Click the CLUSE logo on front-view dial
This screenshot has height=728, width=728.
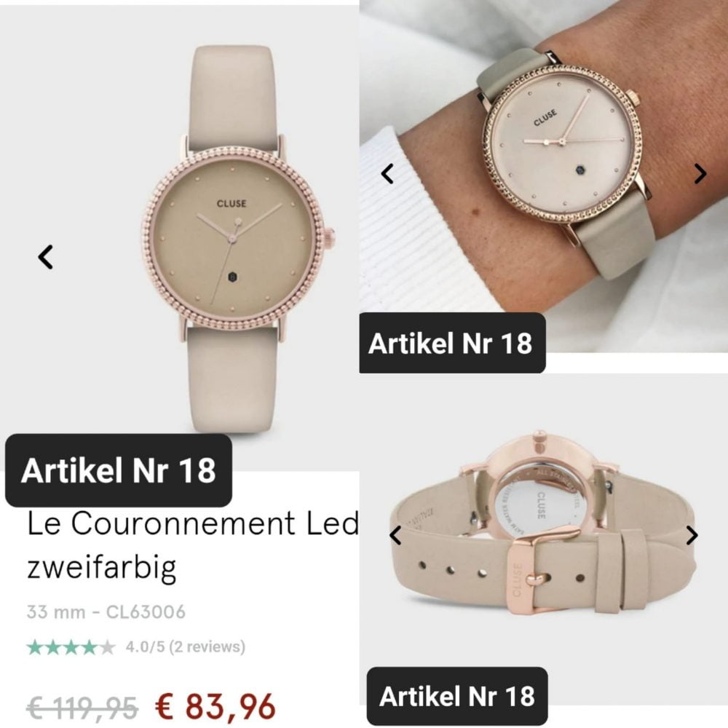coord(232,203)
